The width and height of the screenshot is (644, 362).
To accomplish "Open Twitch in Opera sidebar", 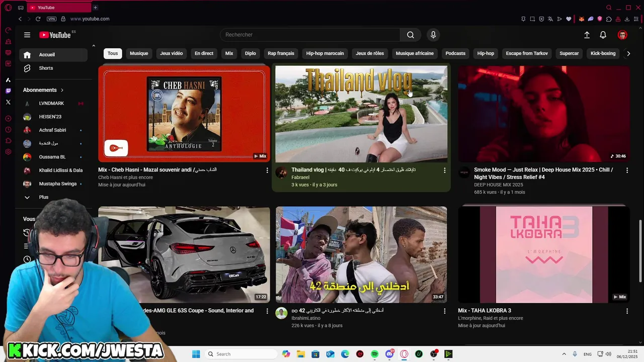I will click(x=8, y=91).
